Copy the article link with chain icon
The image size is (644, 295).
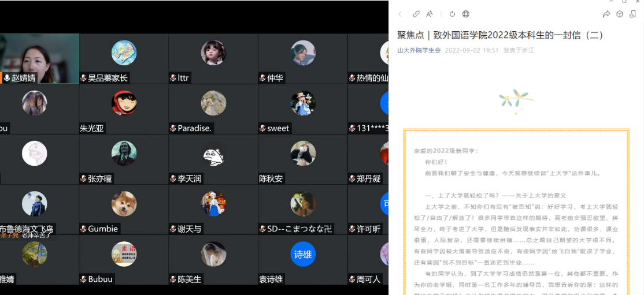[416, 14]
